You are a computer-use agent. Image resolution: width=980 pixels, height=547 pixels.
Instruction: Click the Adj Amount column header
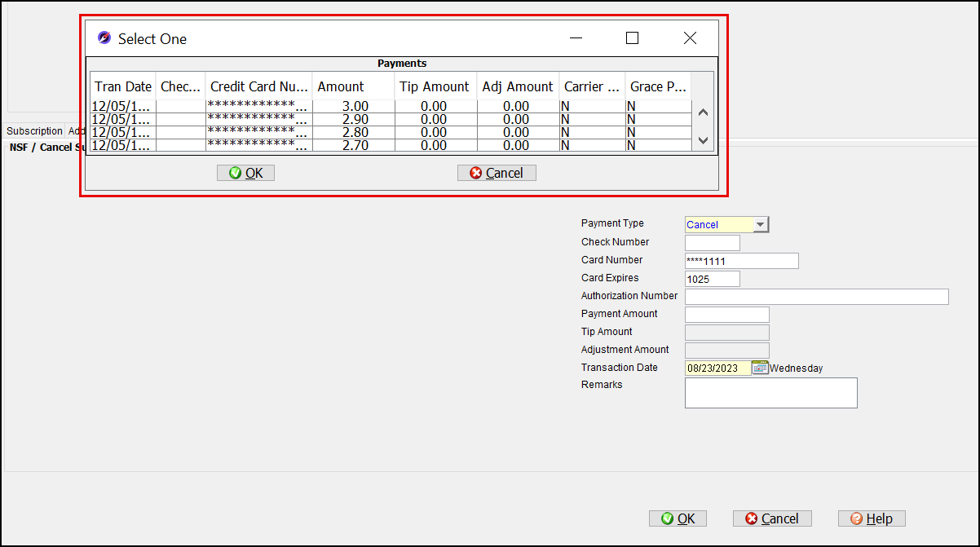point(518,86)
